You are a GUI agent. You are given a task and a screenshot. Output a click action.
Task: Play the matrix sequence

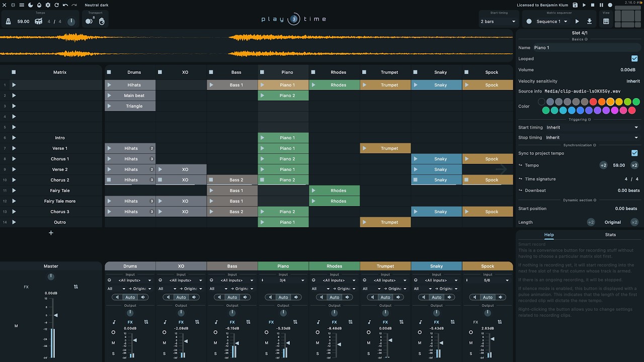[577, 22]
